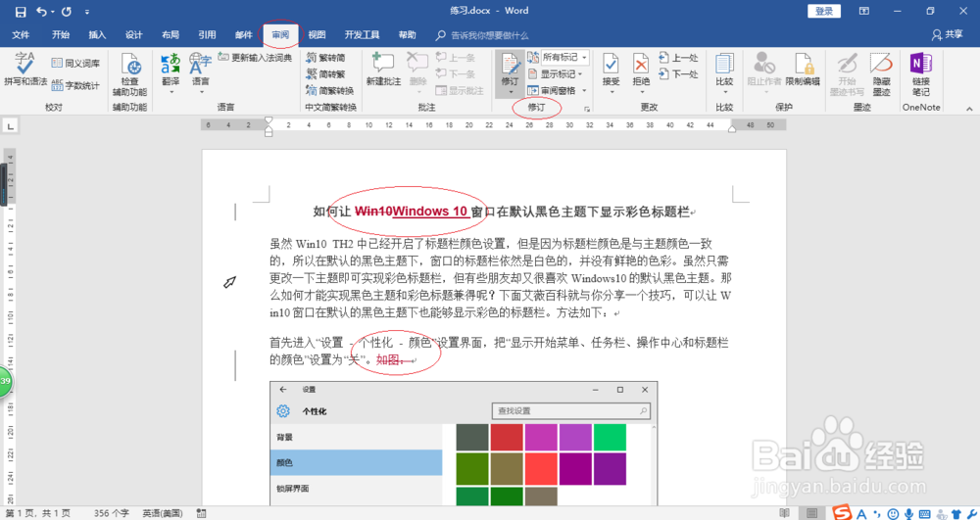The height and width of the screenshot is (520, 980).
Task: Switch to the 开发工具 tab
Action: coord(362,35)
